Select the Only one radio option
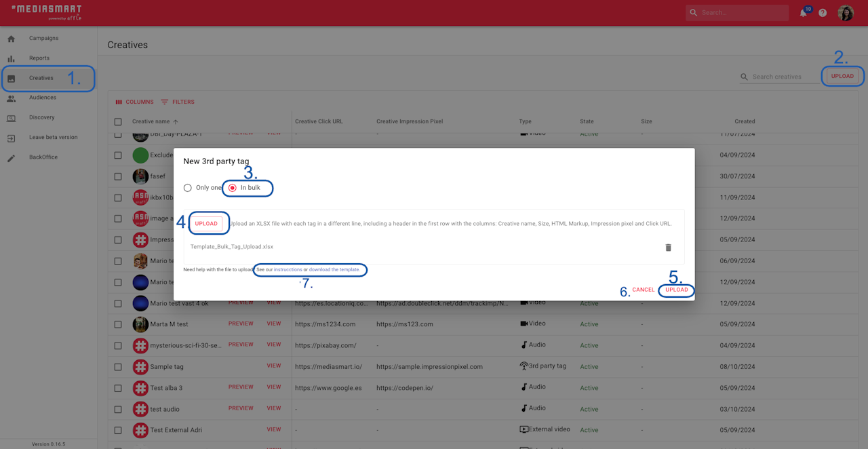868x449 pixels. [x=188, y=188]
